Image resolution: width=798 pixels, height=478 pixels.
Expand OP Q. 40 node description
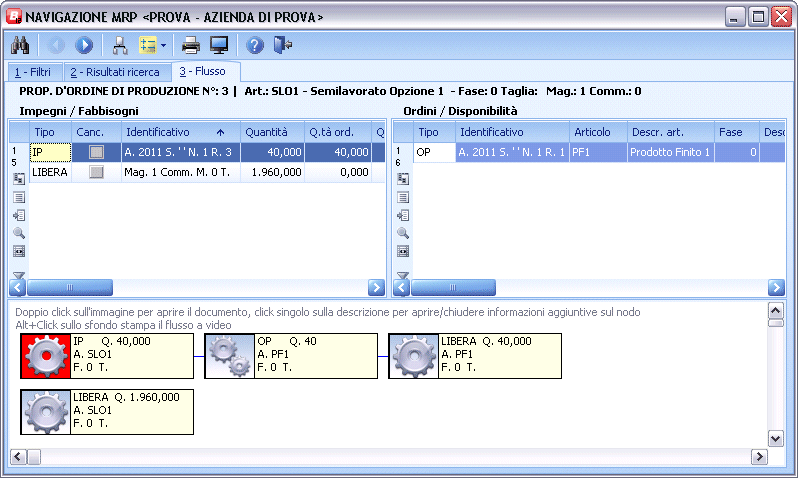coord(316,356)
